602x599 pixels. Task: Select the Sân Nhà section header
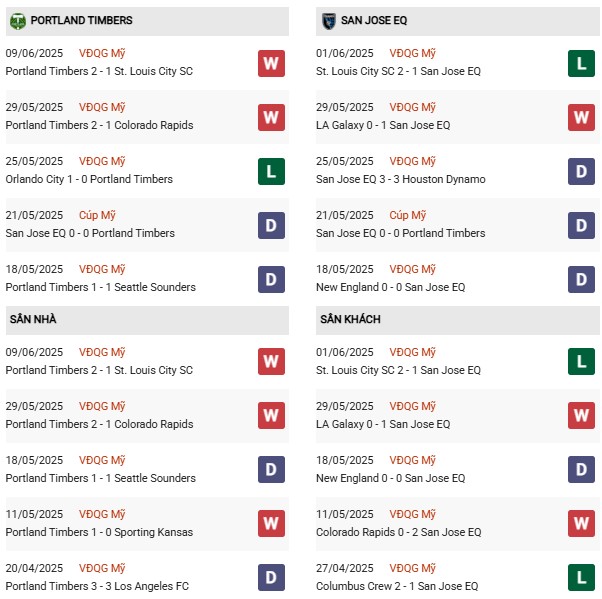coord(147,320)
